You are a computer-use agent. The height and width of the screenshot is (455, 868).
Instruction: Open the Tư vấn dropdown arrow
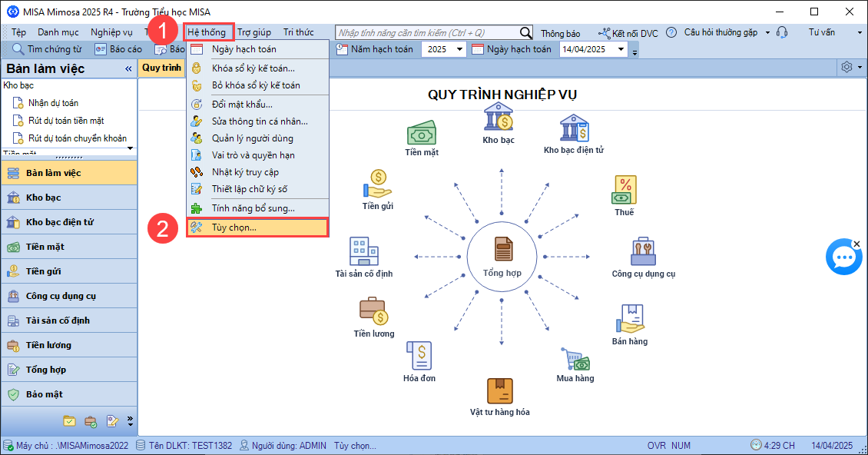point(860,33)
